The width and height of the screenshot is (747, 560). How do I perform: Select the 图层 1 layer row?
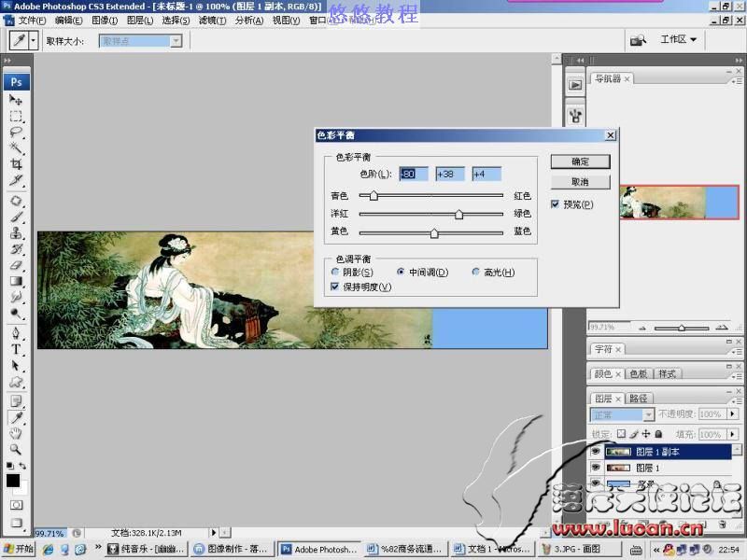click(x=668, y=469)
